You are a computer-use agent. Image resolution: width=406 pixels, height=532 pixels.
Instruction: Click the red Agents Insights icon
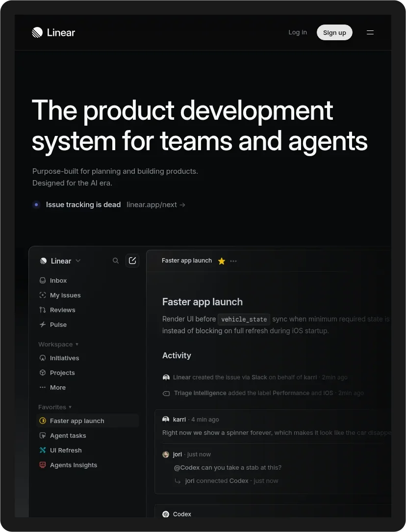click(43, 465)
